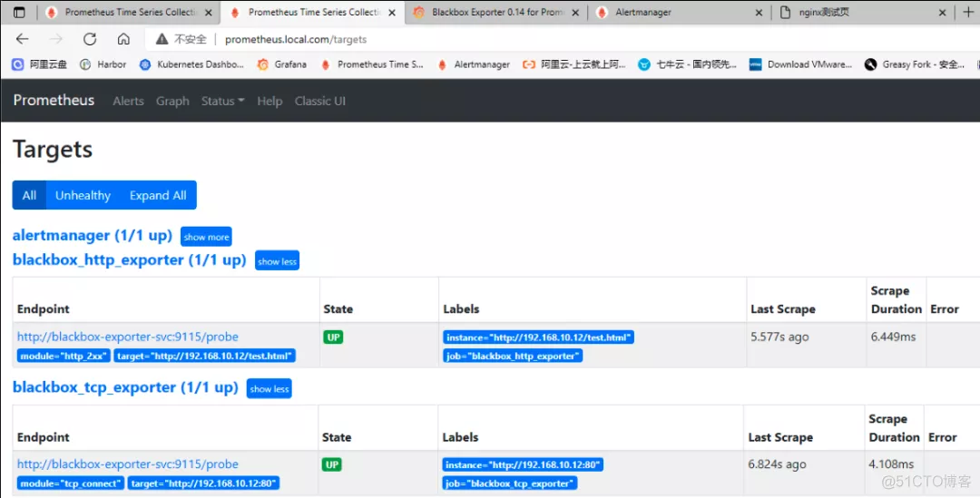Click the instance test.html label badge
Screen dimensions: 980x498
(x=539, y=337)
